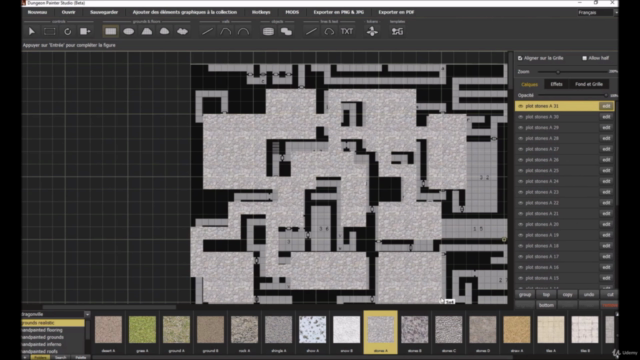Click the top layer order button
640x360 pixels.
coord(546,295)
